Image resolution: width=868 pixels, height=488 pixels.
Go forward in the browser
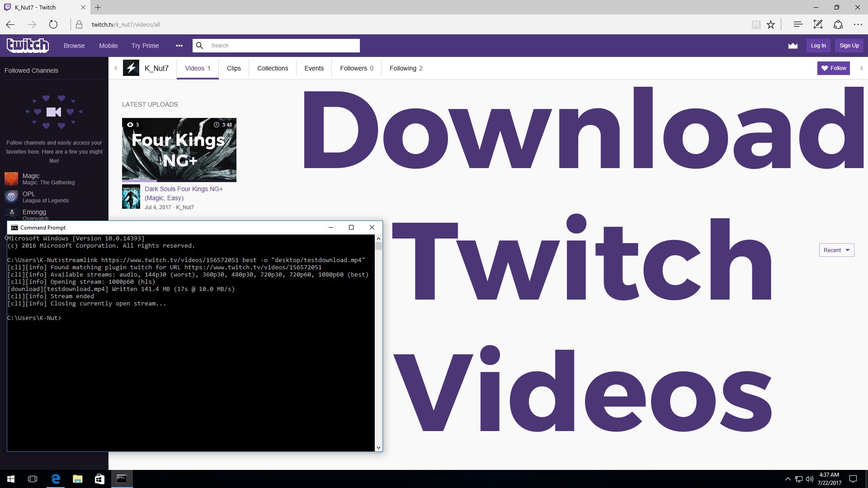pyautogui.click(x=32, y=24)
